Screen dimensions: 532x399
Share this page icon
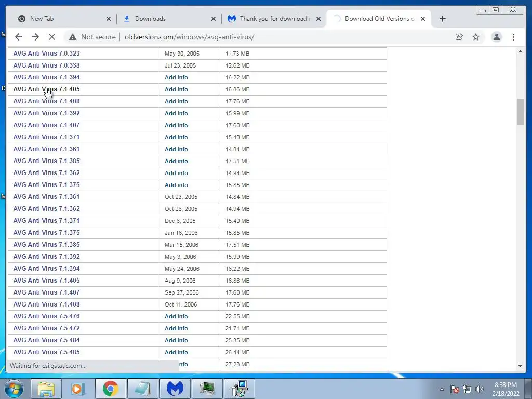(459, 37)
